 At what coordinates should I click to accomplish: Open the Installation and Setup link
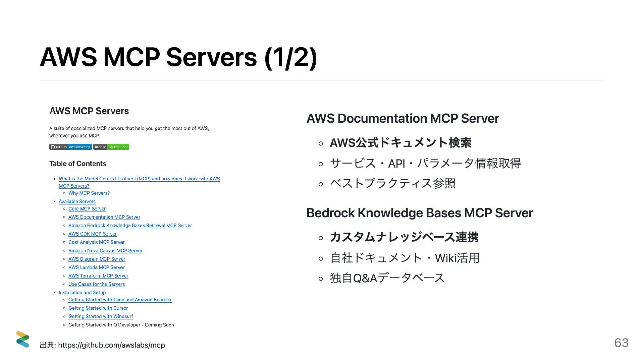82,293
